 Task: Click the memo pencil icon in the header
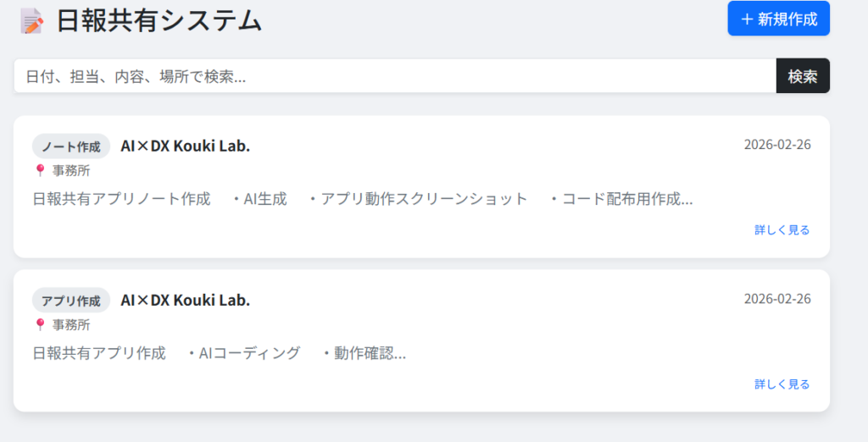pyautogui.click(x=32, y=20)
